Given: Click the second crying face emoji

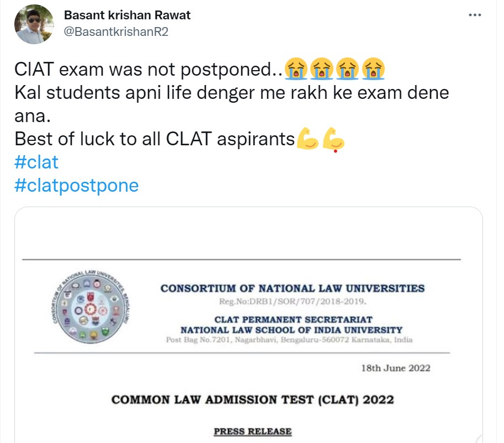Looking at the screenshot, I should point(322,71).
